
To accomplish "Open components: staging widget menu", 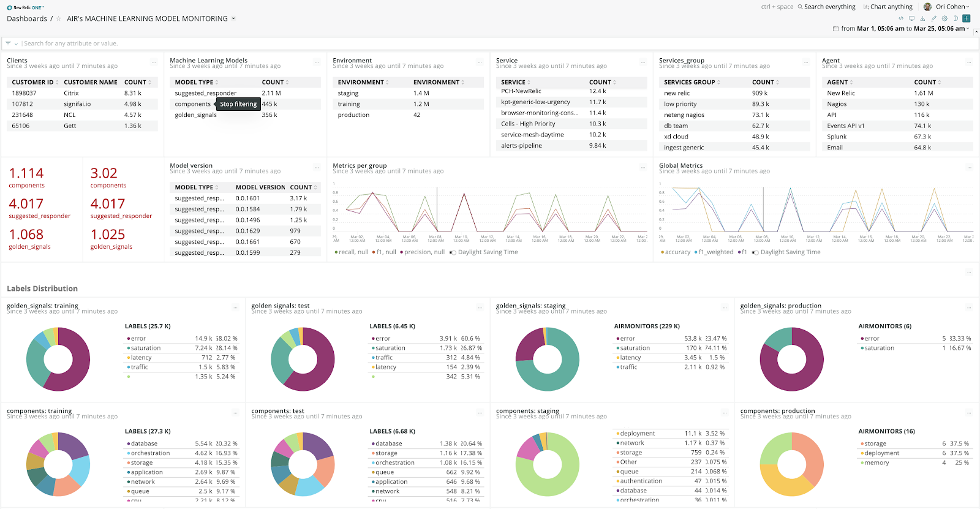I will tap(725, 413).
